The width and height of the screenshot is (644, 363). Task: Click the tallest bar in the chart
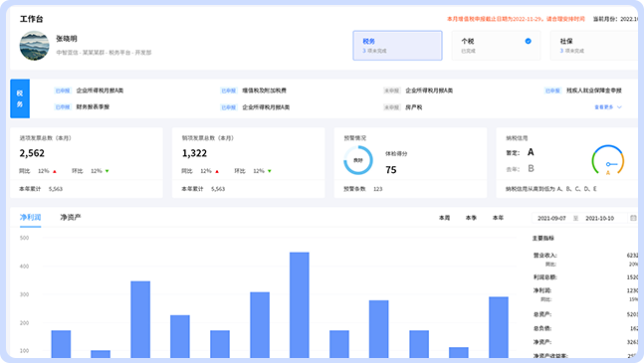click(300, 305)
